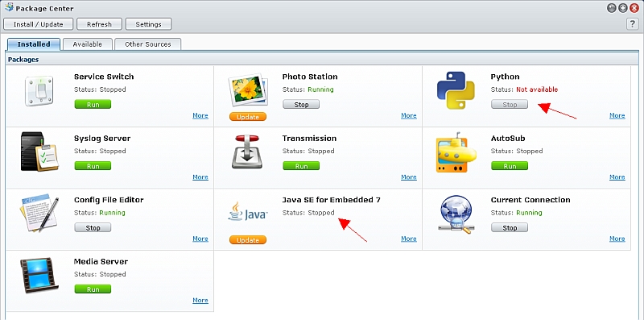Click the Syslog Server package icon
Screen dimensions: 644x320
point(39,152)
